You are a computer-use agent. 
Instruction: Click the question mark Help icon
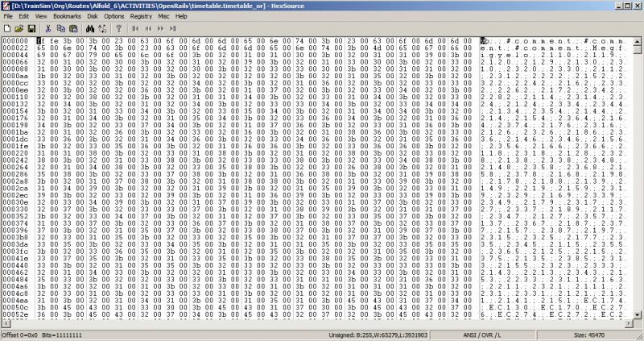point(118,28)
